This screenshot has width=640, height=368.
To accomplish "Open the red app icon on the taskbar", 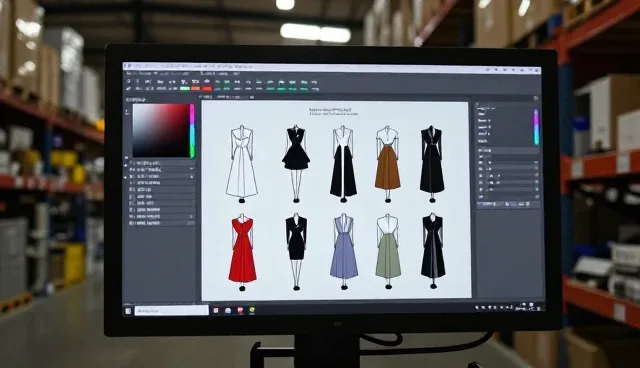I will 240,310.
